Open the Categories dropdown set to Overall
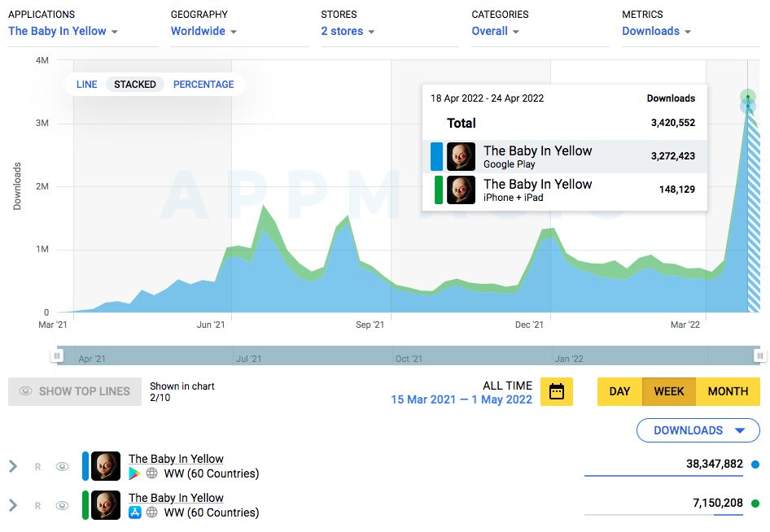This screenshot has width=770, height=532. [495, 31]
